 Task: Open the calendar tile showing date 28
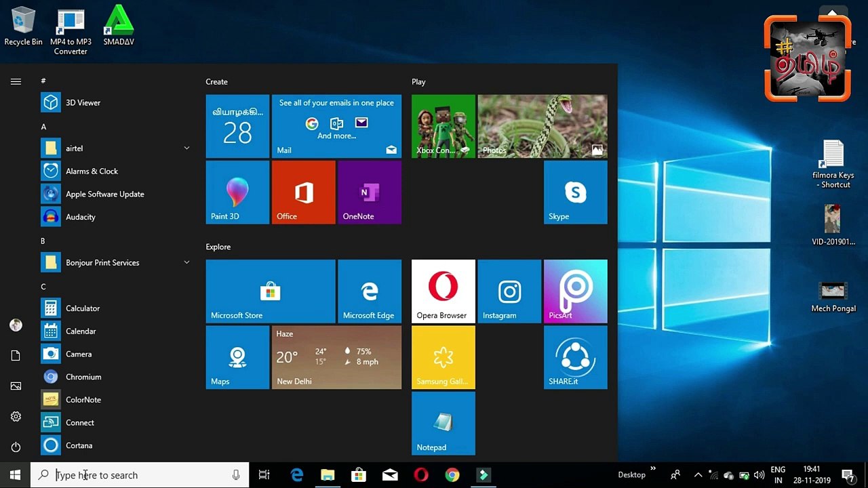tap(237, 127)
